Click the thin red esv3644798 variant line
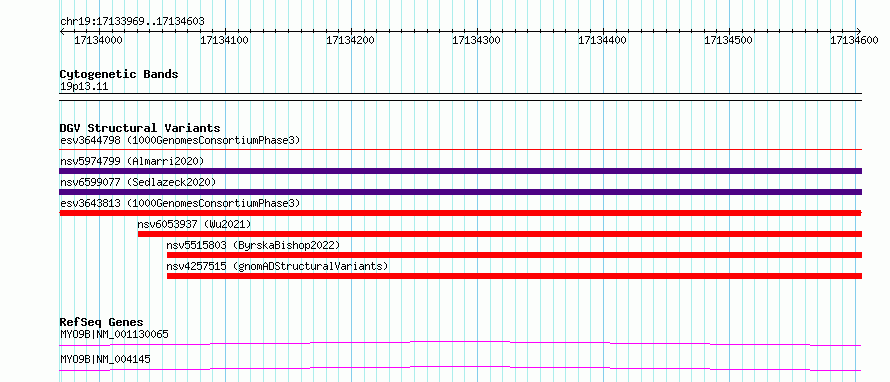 point(460,150)
